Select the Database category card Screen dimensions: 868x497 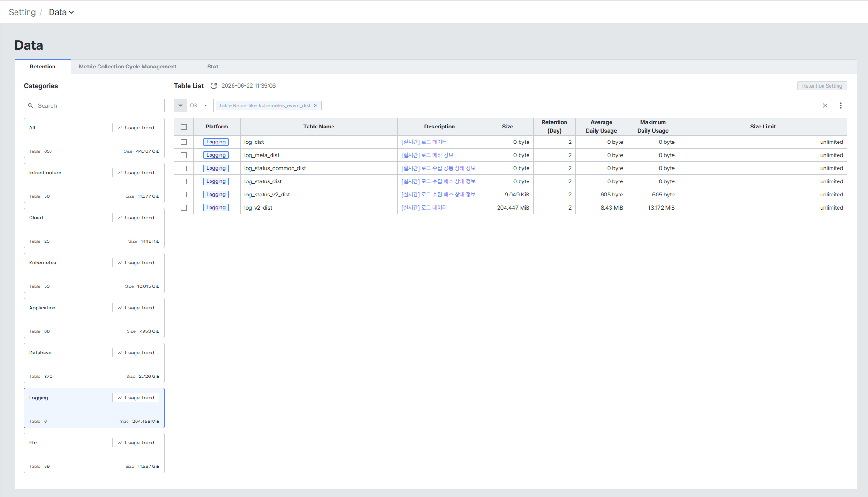[94, 363]
